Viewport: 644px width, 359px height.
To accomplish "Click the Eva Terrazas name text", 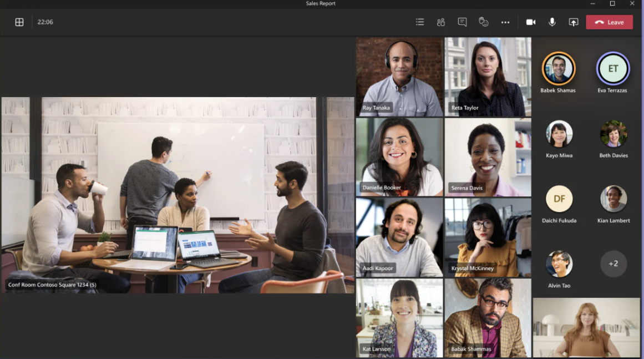I will pyautogui.click(x=612, y=90).
